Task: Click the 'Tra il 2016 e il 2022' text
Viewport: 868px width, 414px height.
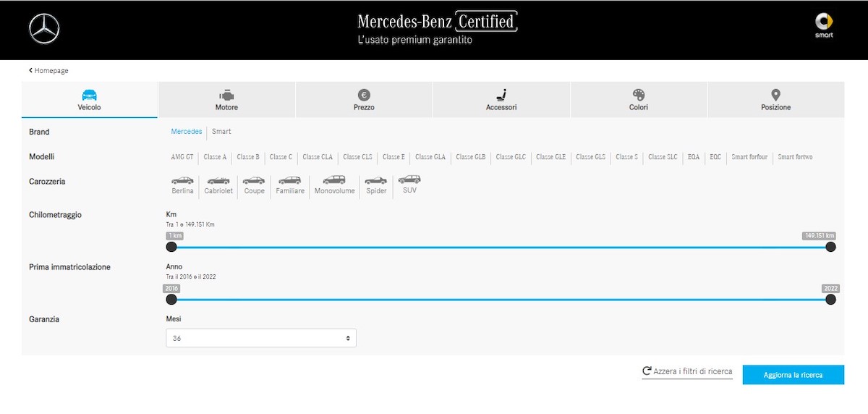Action: [191, 277]
